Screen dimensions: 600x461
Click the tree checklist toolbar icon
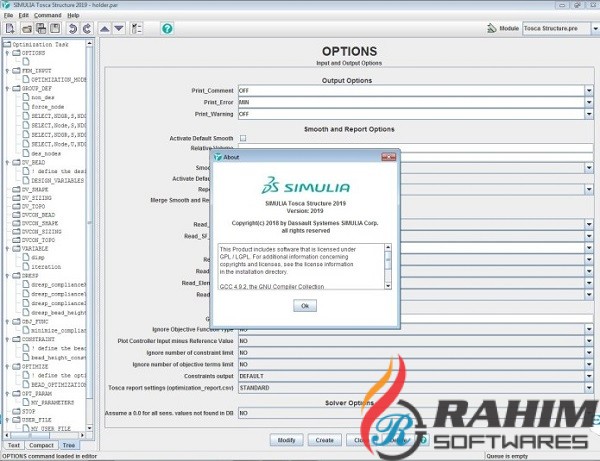coord(136,28)
